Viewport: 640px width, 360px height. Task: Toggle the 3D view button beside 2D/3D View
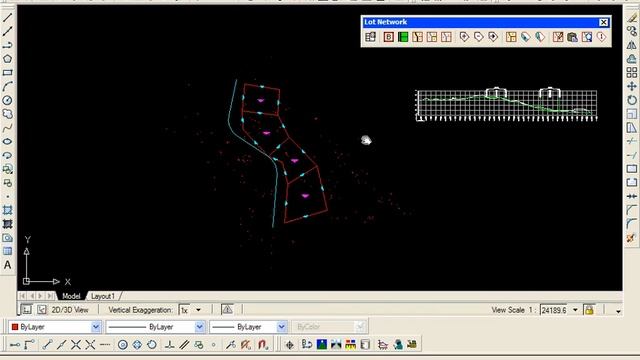pyautogui.click(x=42, y=310)
